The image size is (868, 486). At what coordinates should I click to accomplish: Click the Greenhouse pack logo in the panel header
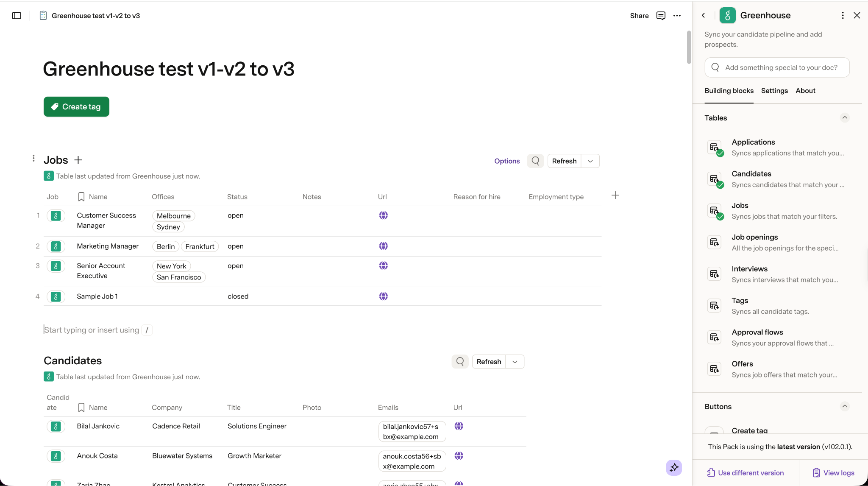pos(727,16)
